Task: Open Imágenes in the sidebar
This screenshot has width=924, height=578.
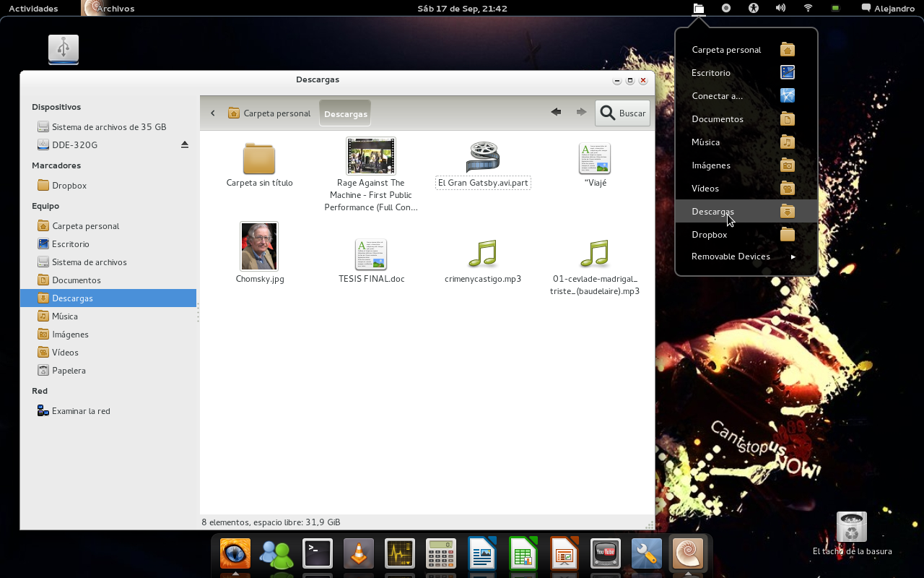Action: click(x=108, y=334)
